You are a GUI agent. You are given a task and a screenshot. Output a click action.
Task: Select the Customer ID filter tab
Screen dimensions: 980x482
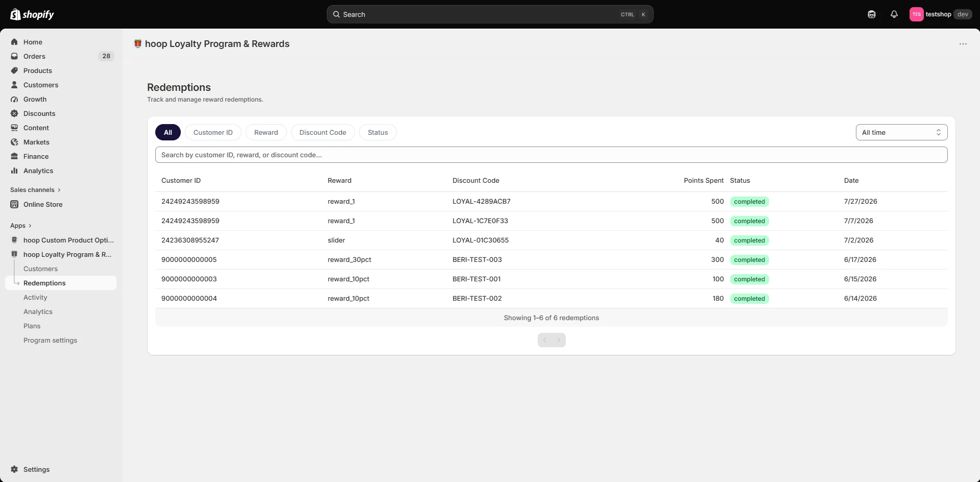(x=213, y=132)
